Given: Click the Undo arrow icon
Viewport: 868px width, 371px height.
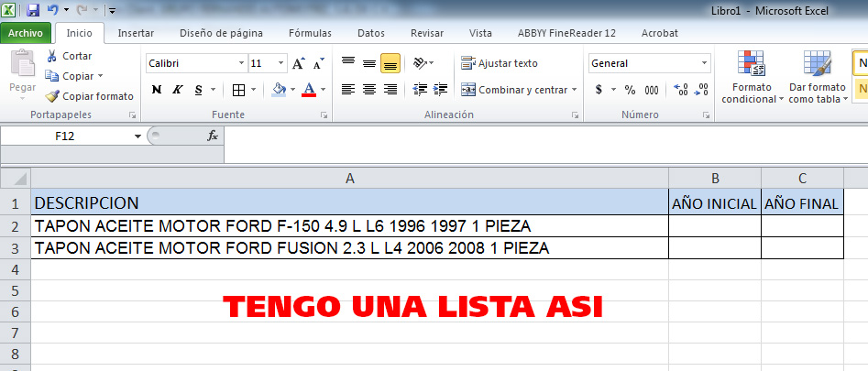Looking at the screenshot, I should click(52, 10).
